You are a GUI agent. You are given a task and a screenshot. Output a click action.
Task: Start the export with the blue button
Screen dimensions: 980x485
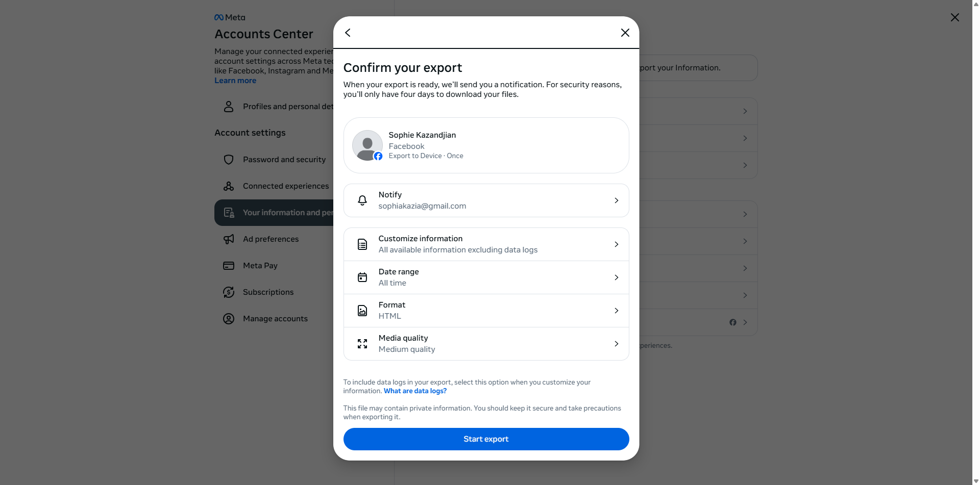click(x=486, y=439)
